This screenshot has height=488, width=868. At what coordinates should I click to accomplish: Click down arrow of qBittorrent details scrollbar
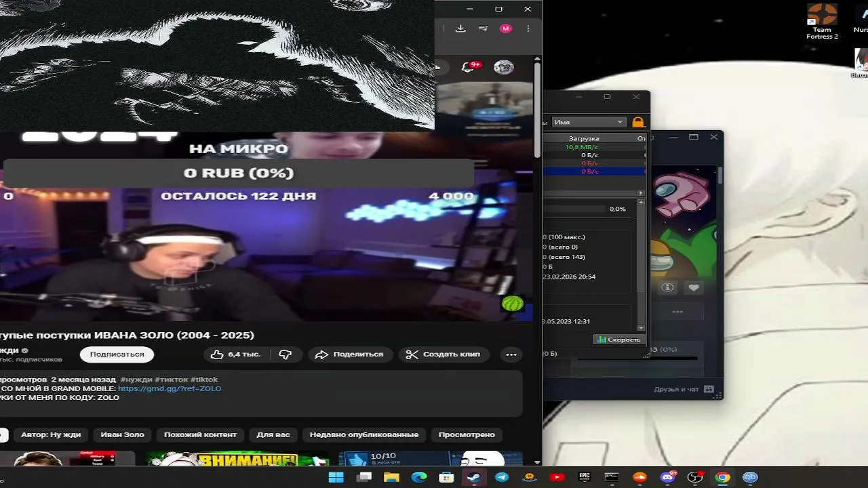642,327
